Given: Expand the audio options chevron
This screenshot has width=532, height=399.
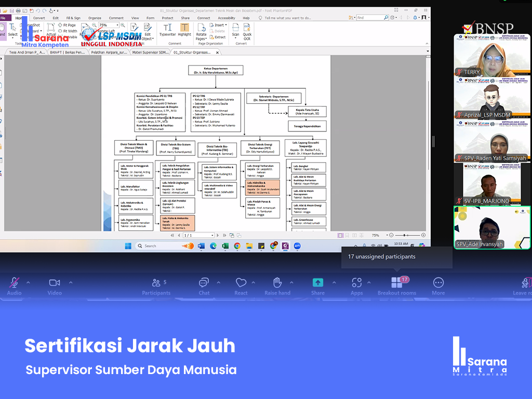Looking at the screenshot, I should click(28, 283).
